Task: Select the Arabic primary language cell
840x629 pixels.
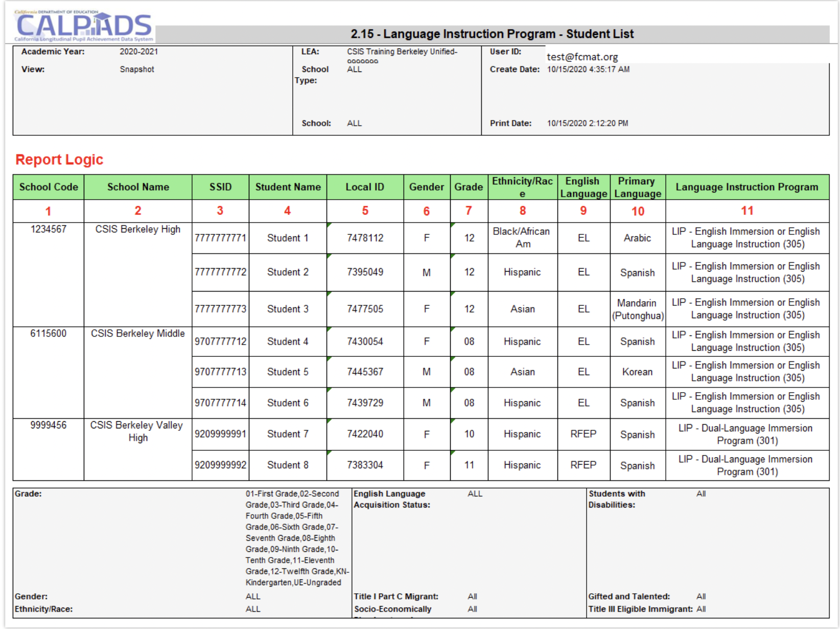Action: click(638, 238)
